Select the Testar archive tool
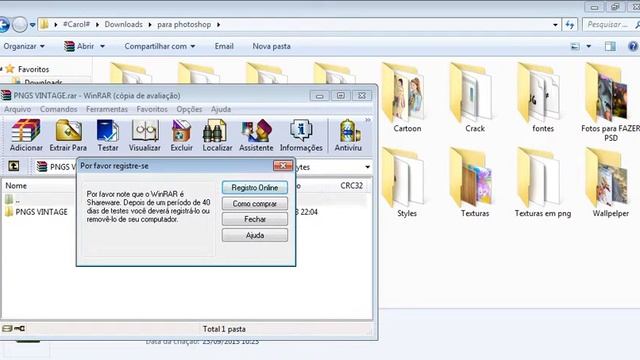The height and width of the screenshot is (360, 640). pos(108,136)
